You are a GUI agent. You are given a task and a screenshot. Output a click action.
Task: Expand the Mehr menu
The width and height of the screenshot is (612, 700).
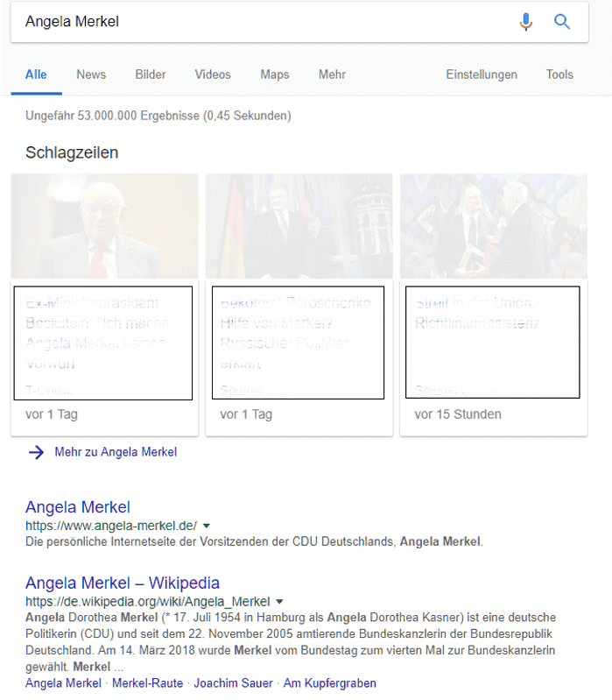click(333, 74)
